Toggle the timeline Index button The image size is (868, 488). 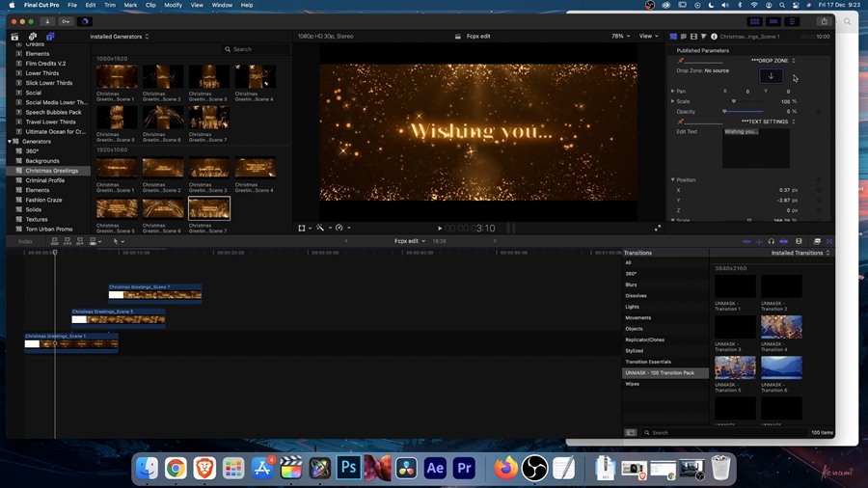(25, 242)
